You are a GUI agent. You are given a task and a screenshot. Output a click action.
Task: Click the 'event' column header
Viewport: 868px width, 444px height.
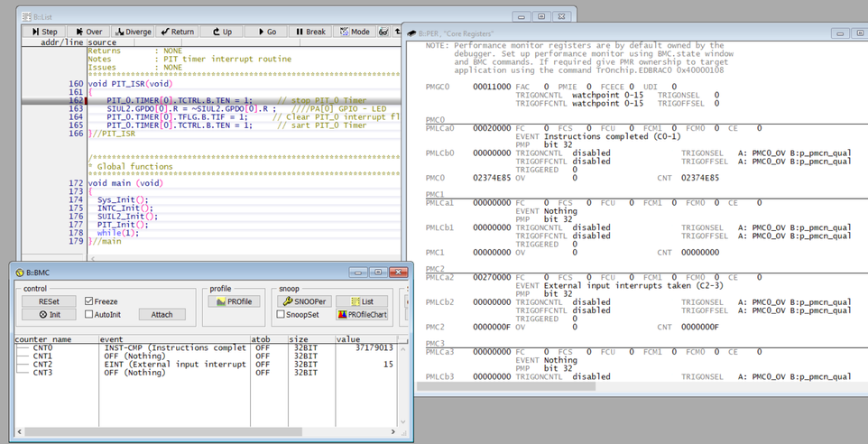174,338
